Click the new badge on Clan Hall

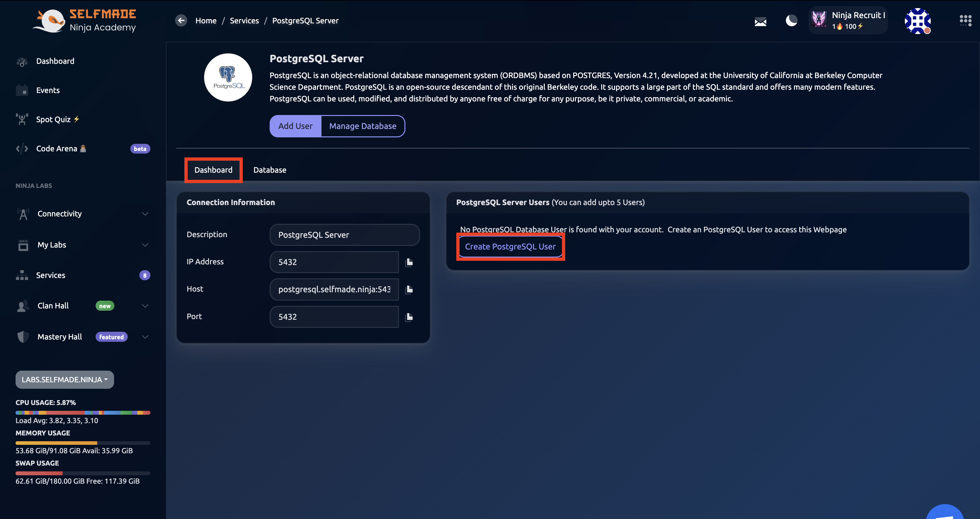(x=105, y=306)
